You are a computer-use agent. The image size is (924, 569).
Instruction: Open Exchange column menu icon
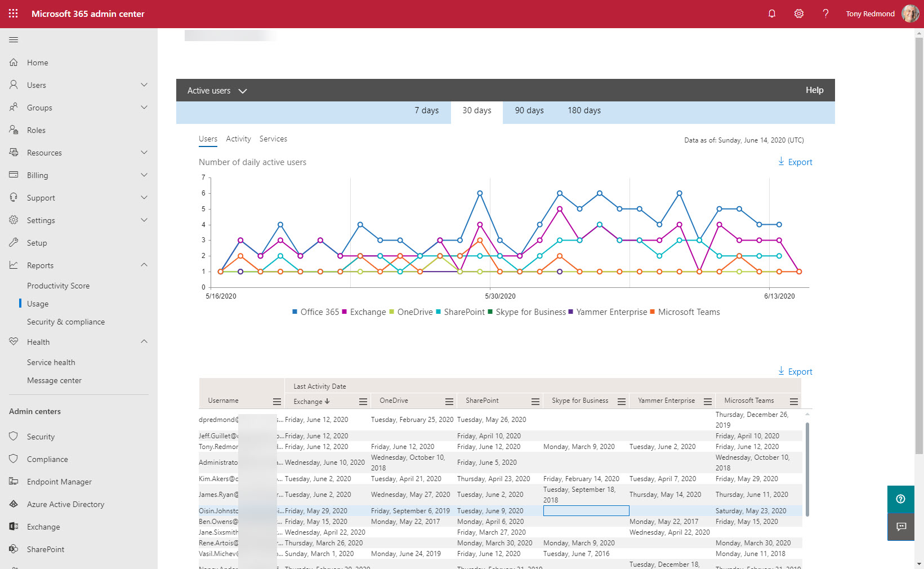(363, 402)
